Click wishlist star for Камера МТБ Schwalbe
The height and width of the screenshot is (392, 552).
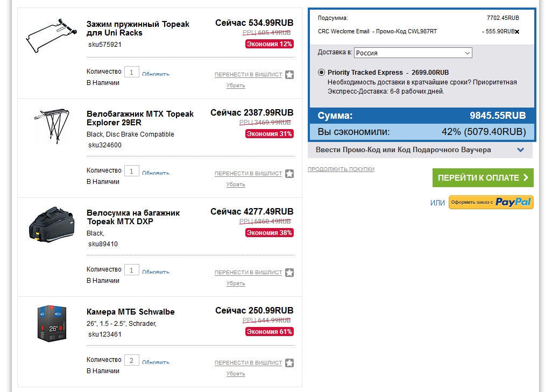pos(289,363)
